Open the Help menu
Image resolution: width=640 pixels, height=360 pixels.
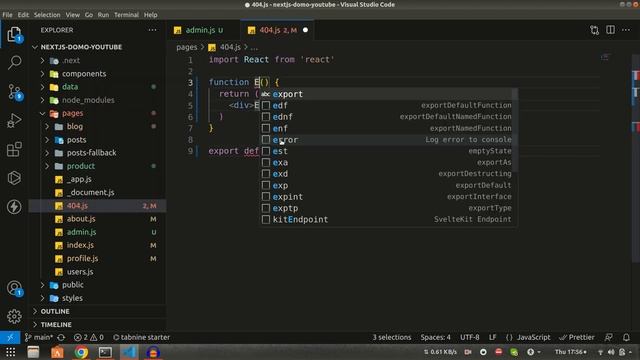point(151,15)
